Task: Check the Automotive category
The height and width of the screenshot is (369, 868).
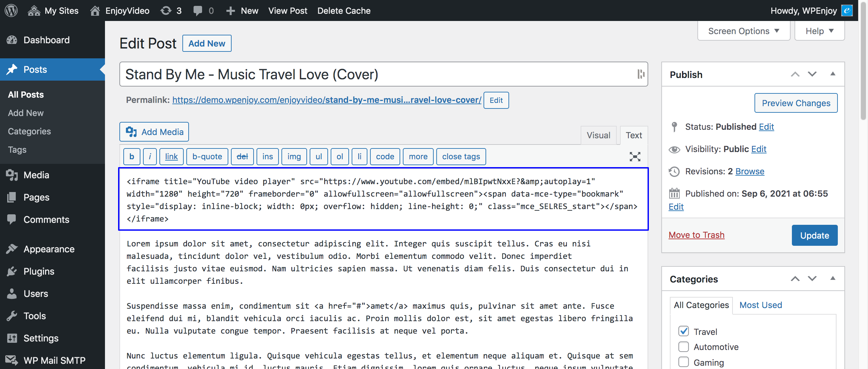Action: [x=683, y=346]
